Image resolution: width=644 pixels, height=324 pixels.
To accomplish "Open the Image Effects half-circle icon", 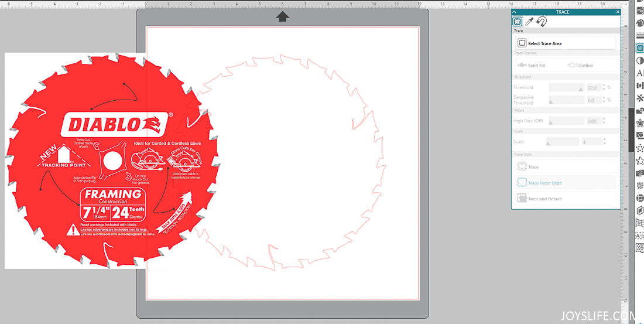I will coord(639,61).
